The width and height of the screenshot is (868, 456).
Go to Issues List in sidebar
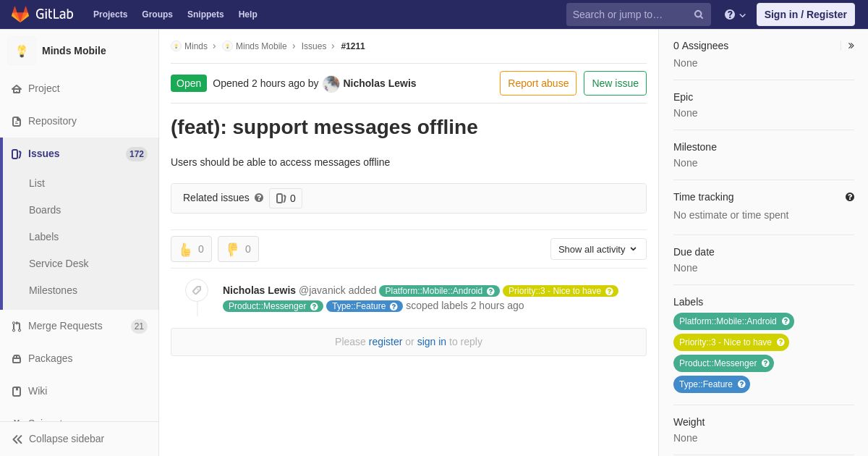coord(37,183)
